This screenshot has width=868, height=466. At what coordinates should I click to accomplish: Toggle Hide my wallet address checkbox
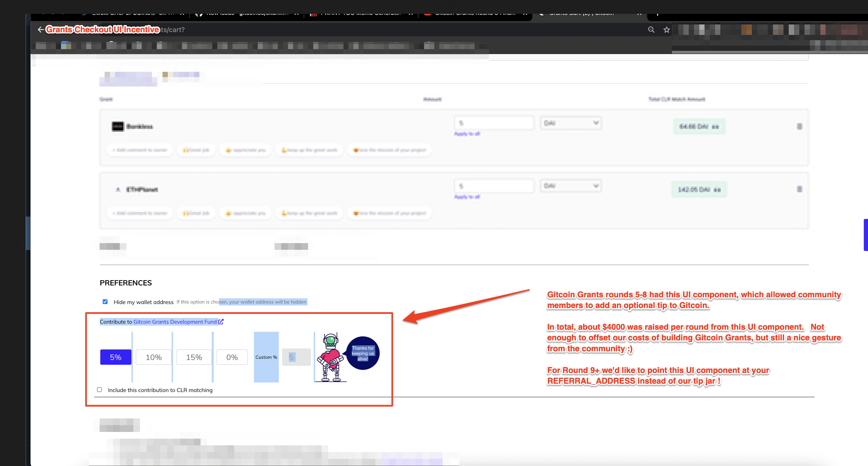(x=105, y=302)
